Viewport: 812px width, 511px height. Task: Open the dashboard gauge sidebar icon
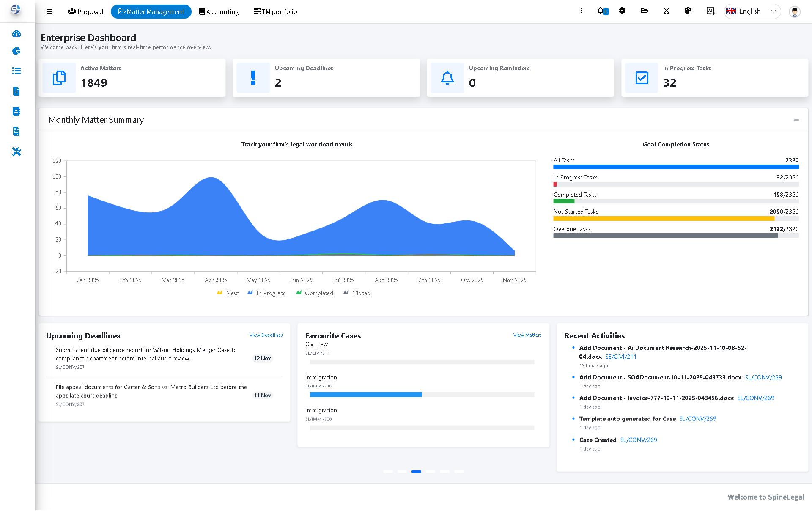tap(16, 34)
